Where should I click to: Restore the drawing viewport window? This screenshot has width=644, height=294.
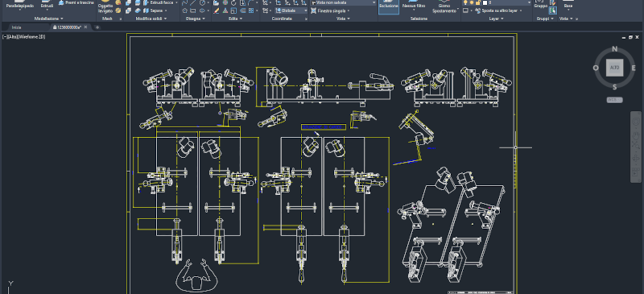tap(631, 37)
